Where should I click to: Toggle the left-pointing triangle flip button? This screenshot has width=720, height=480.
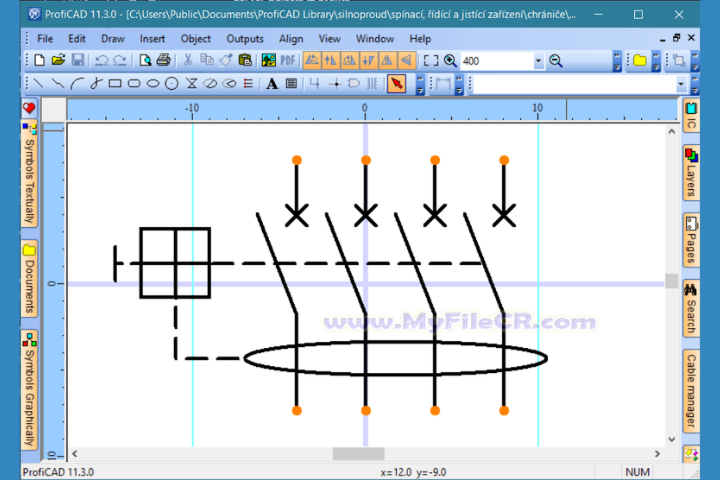point(406,60)
